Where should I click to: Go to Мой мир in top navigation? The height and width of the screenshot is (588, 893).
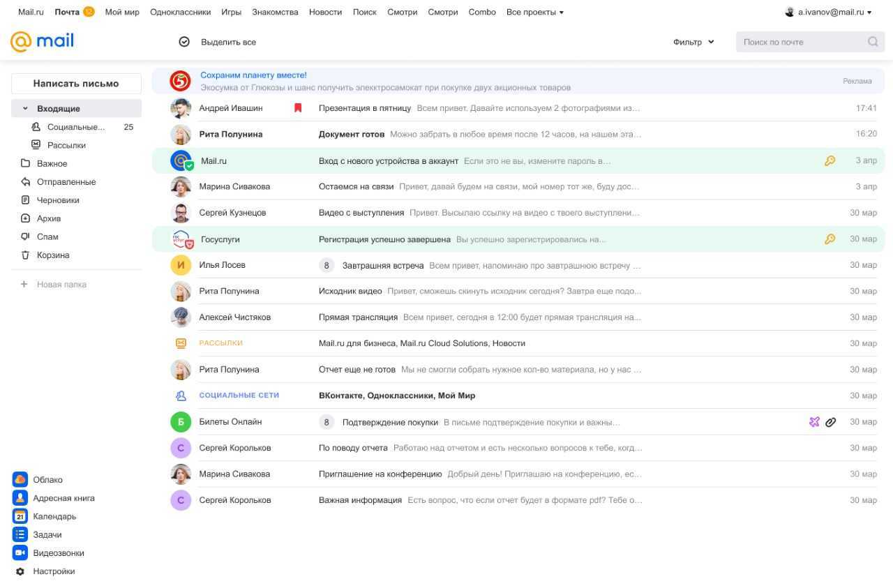coord(122,12)
